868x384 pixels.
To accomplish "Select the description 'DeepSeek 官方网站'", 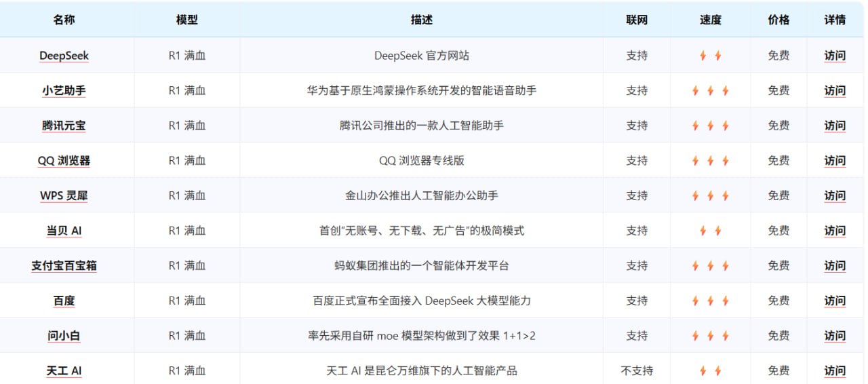I will point(421,56).
